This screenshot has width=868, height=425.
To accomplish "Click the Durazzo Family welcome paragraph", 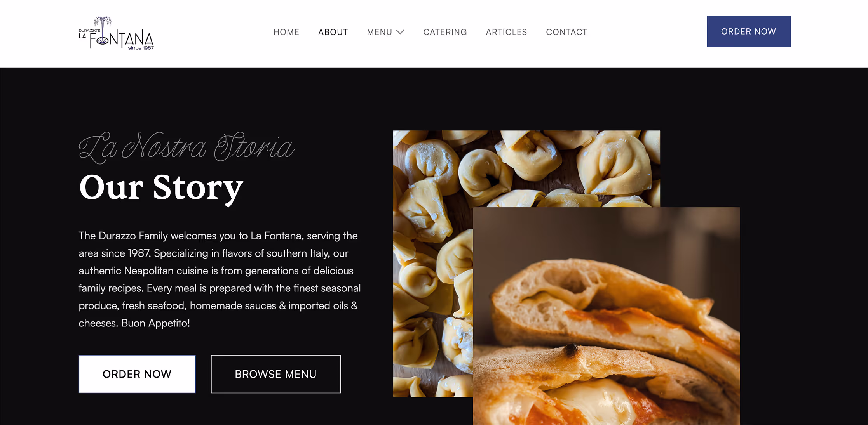I will click(x=220, y=279).
